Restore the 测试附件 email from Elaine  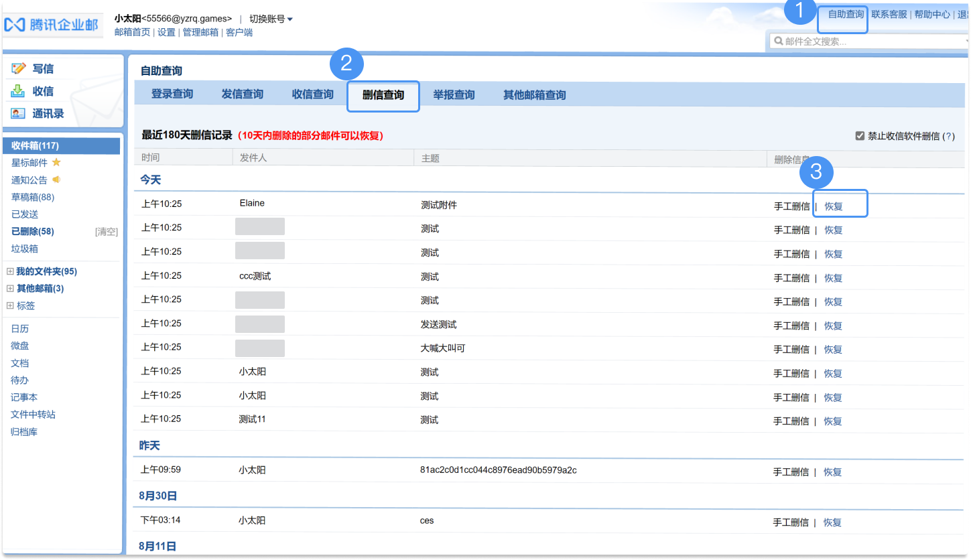click(x=834, y=206)
